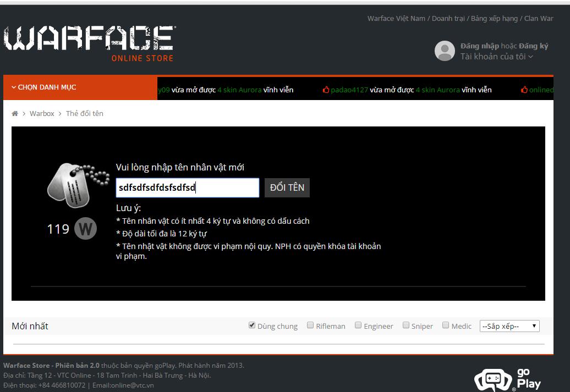Click Điện thoại: +84 466810072 footer text
The image size is (570, 392).
pos(45,385)
